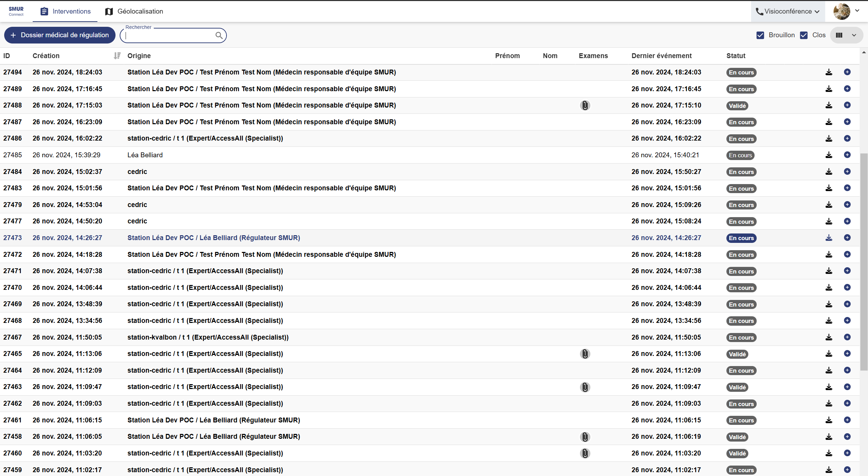
Task: Create a new Dossier médical de régulation
Action: [59, 35]
